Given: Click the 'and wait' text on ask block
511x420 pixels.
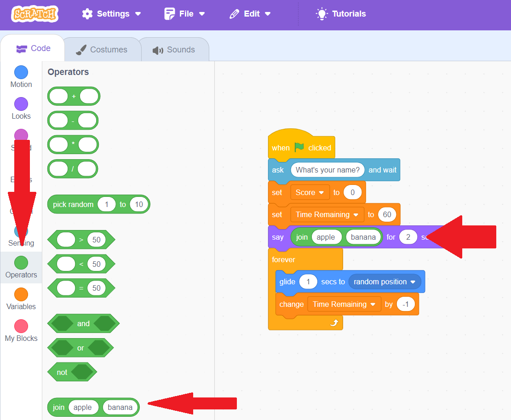Looking at the screenshot, I should point(383,170).
